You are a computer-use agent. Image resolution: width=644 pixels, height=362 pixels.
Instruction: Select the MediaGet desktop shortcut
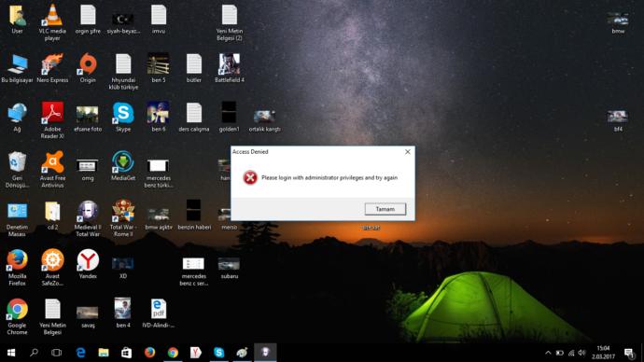point(123,166)
